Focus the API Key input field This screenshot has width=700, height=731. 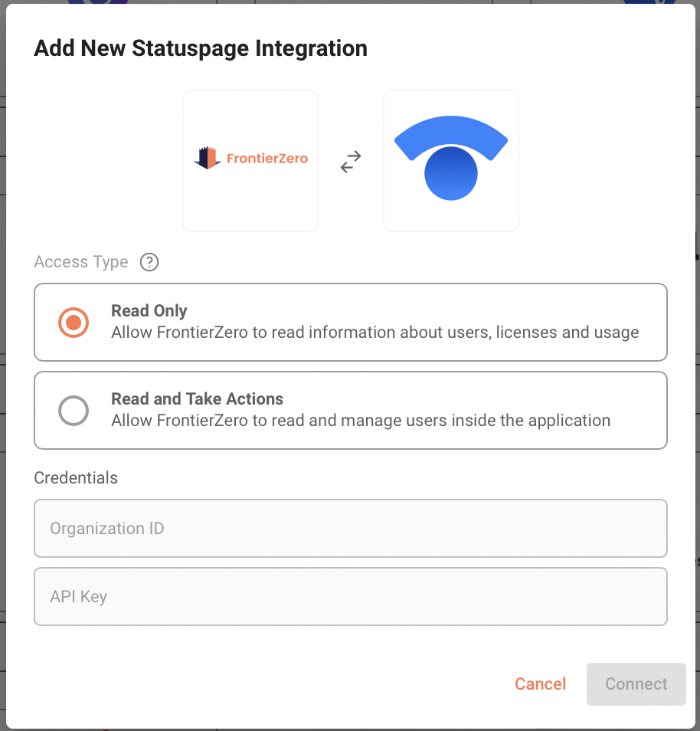(x=350, y=596)
